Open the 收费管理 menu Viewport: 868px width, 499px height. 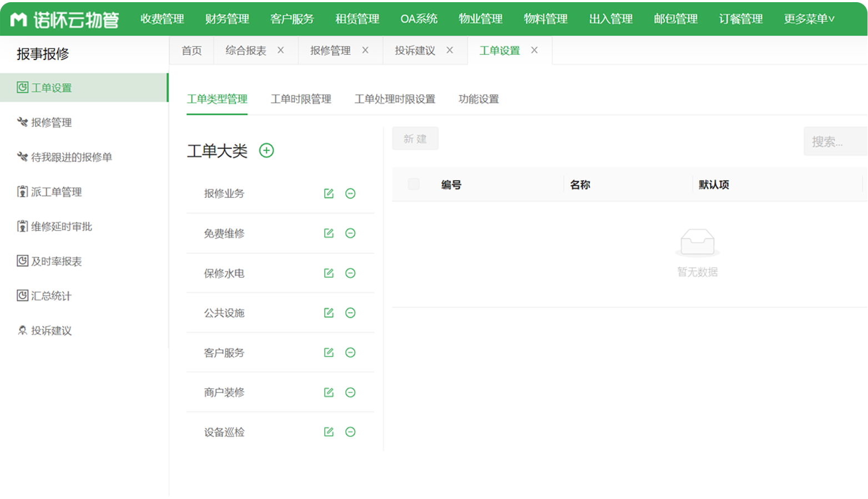coord(162,19)
